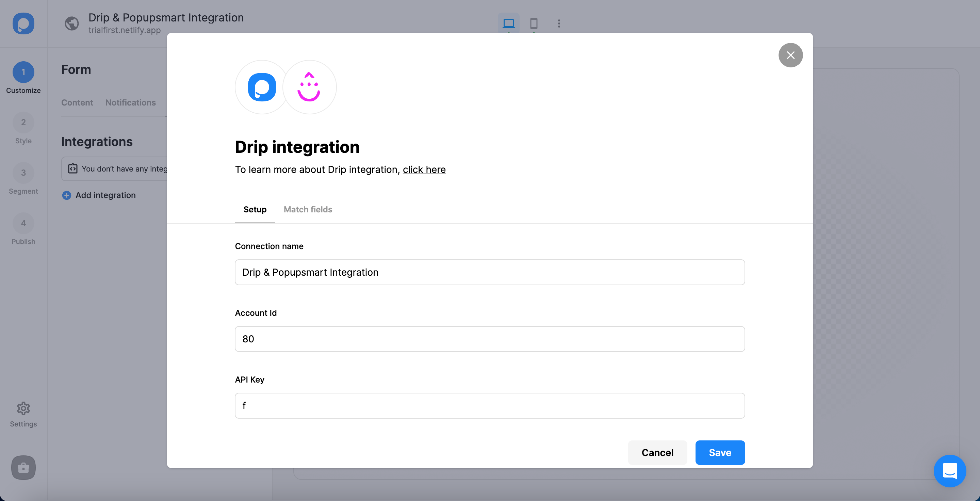Click into the Account Id field
Image resolution: width=980 pixels, height=501 pixels.
(490, 339)
